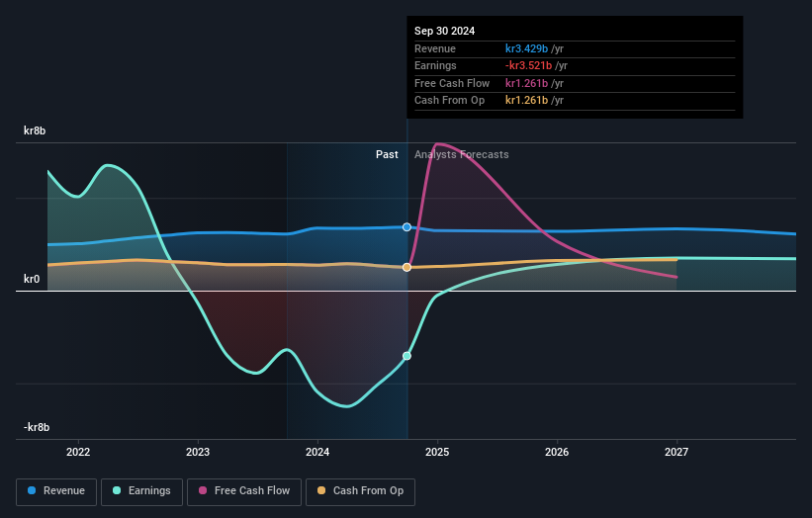Click the 2024 x-axis label

click(x=317, y=452)
